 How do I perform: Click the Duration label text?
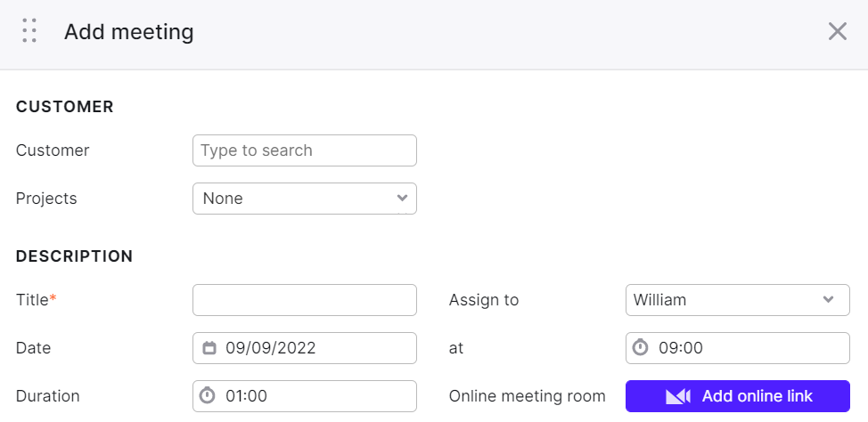coord(47,396)
